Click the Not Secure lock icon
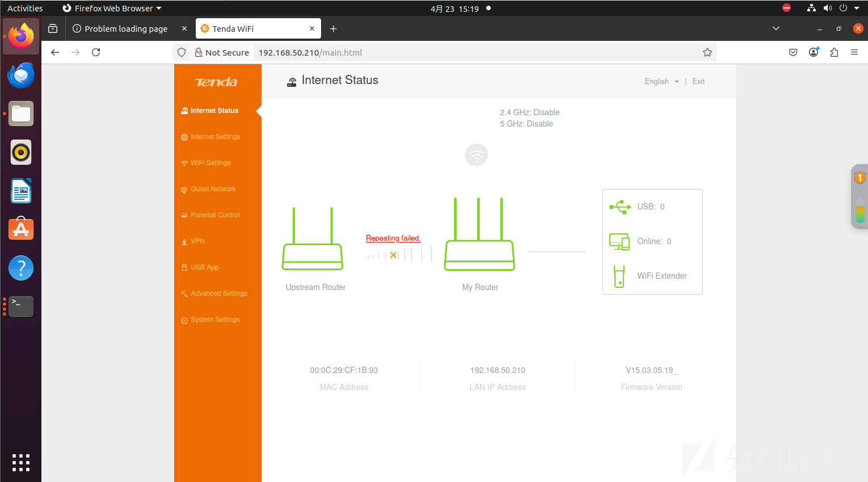The height and width of the screenshot is (482, 868). pyautogui.click(x=199, y=52)
